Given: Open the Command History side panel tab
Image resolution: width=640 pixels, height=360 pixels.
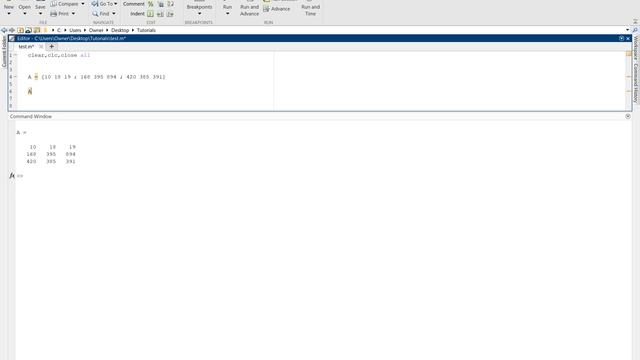Looking at the screenshot, I should (636, 83).
